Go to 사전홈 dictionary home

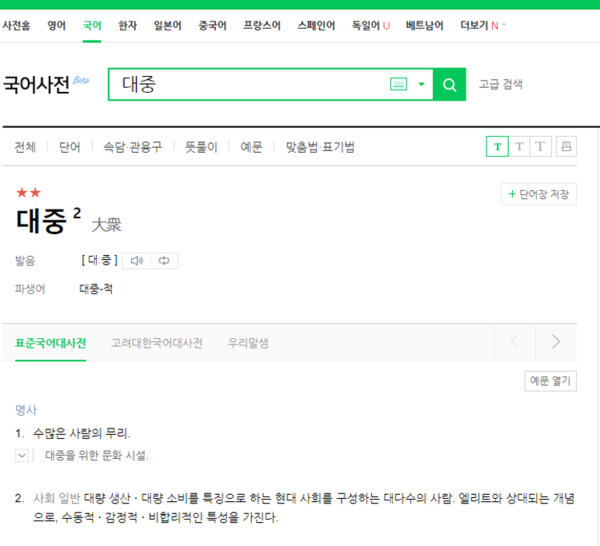[16, 26]
